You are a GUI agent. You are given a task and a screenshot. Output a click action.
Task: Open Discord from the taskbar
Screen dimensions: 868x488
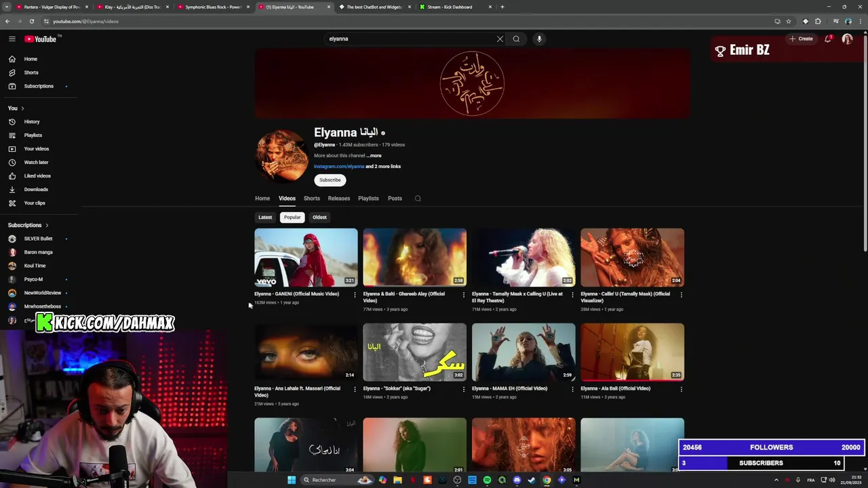pyautogui.click(x=517, y=480)
